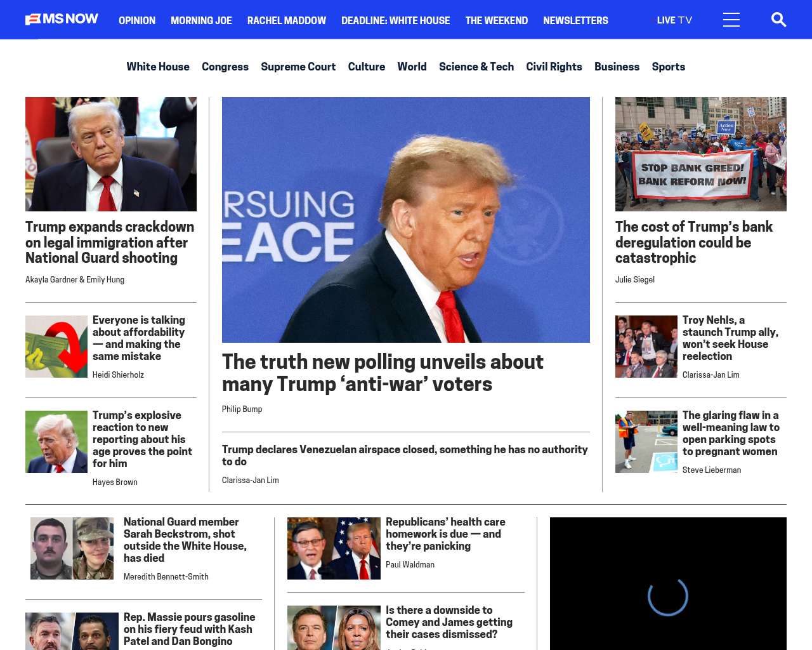812x650 pixels.
Task: Browse the Culture topic
Action: pyautogui.click(x=367, y=67)
